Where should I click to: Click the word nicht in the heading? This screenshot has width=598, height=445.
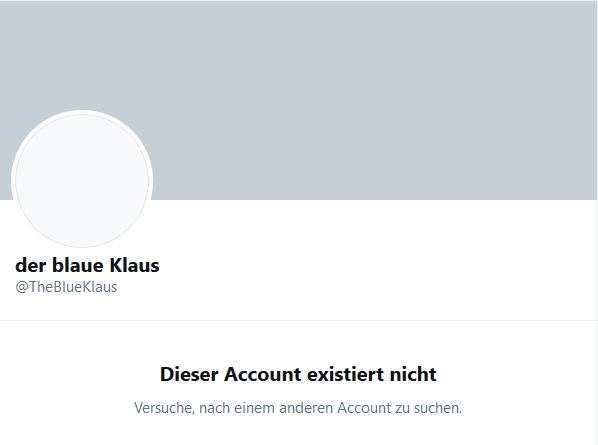point(413,374)
